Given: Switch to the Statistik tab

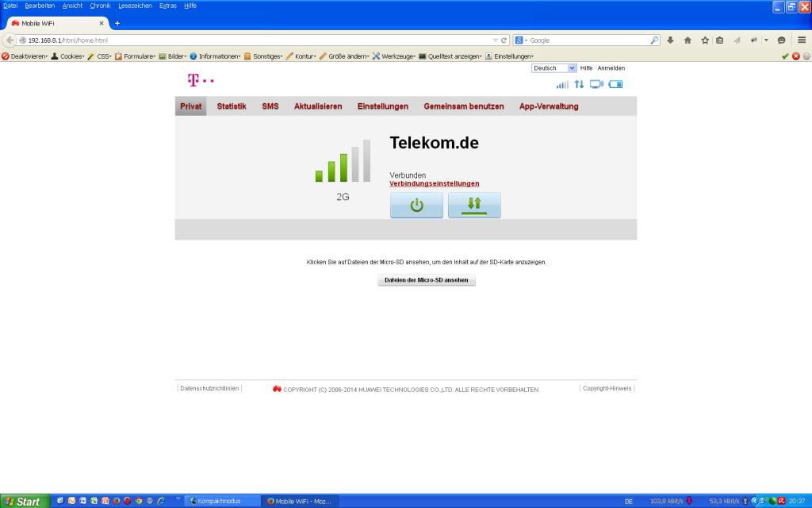Looking at the screenshot, I should [x=232, y=106].
